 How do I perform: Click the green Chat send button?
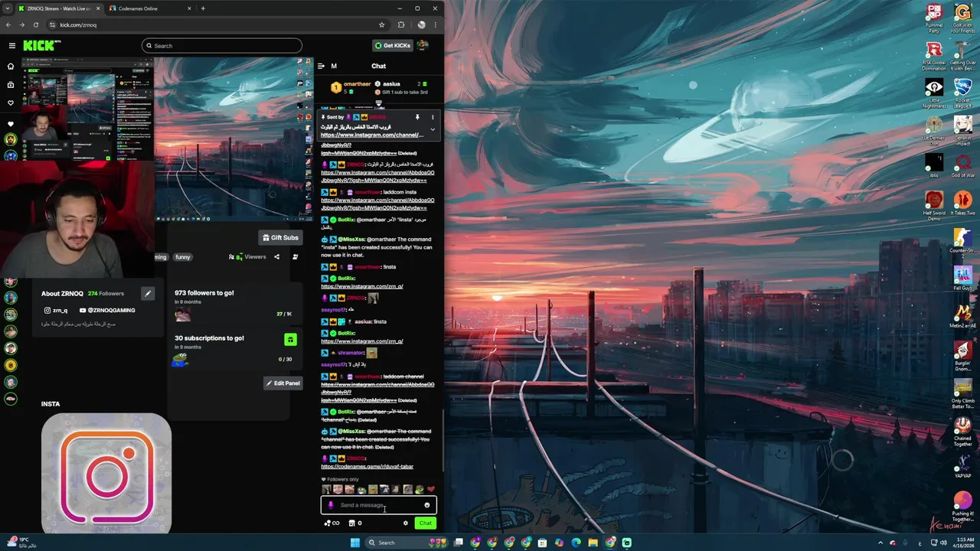coord(425,523)
